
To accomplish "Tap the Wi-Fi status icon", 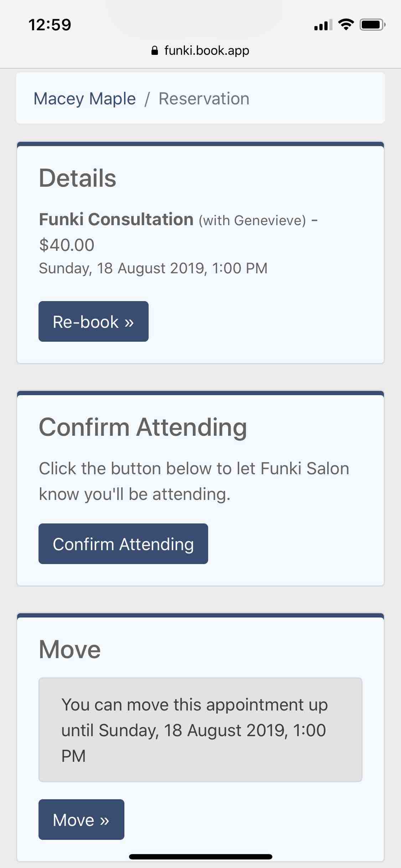I will (345, 25).
